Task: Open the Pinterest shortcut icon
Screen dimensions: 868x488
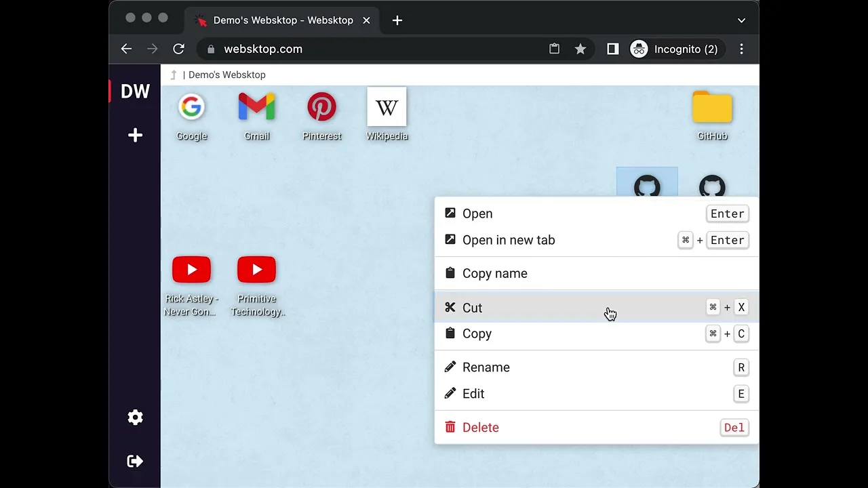Action: click(321, 107)
